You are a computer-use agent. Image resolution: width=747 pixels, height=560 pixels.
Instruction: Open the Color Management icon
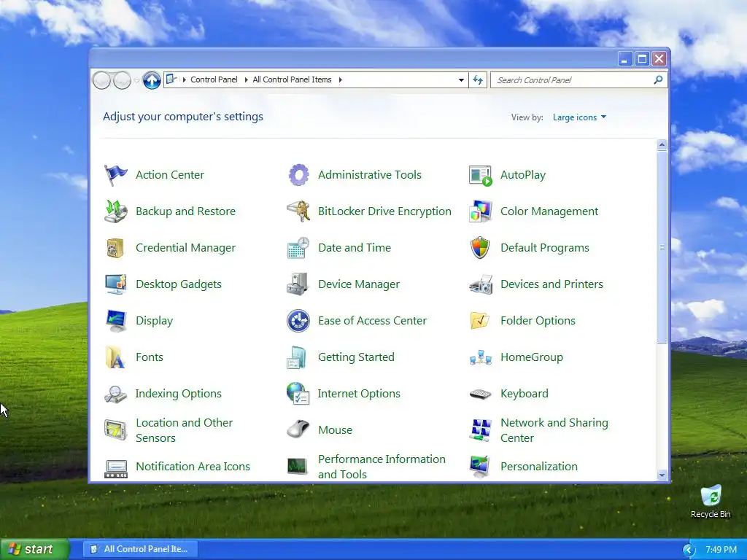click(480, 211)
